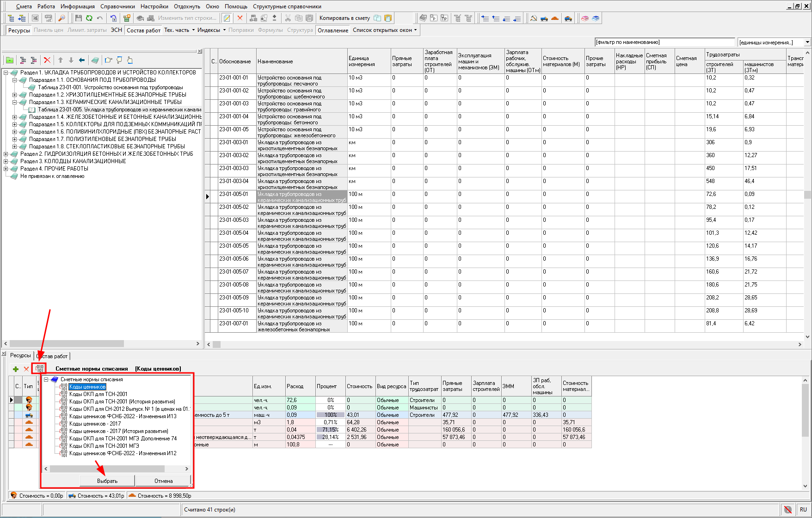812x518 pixels.
Task: Click the '[фильтр по наименованию]' input field
Action: pyautogui.click(x=664, y=42)
